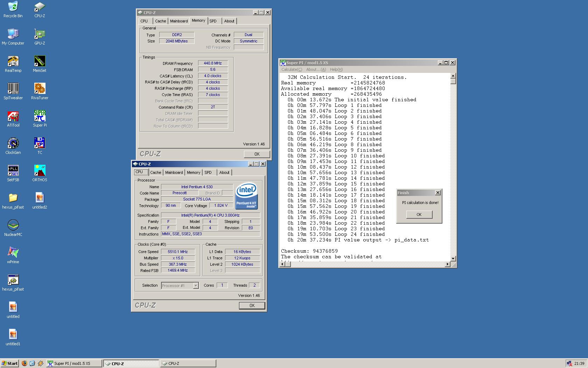Viewport: 588px width, 368px height.
Task: Click OK in the upper CPU-Z Memory window
Action: point(257,154)
